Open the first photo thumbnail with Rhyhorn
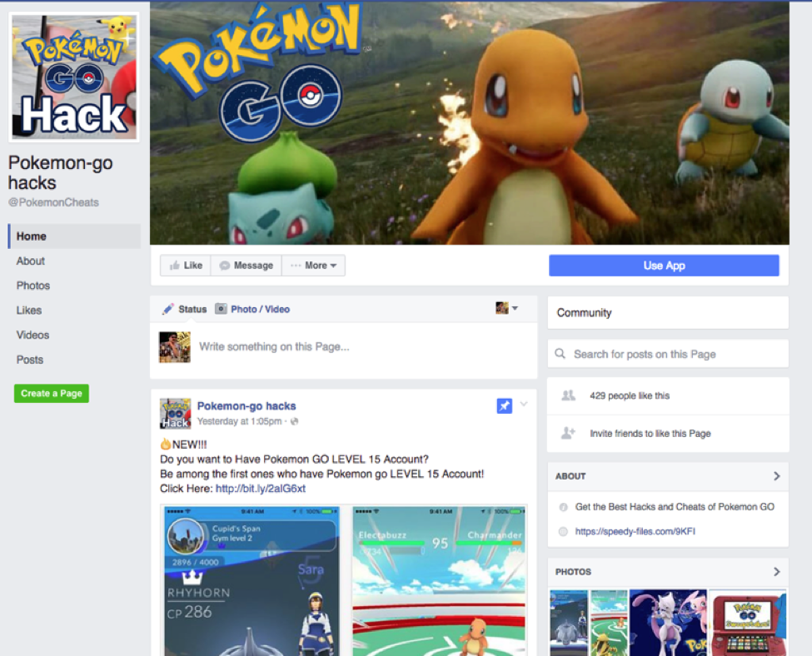812x656 pixels. [569, 623]
